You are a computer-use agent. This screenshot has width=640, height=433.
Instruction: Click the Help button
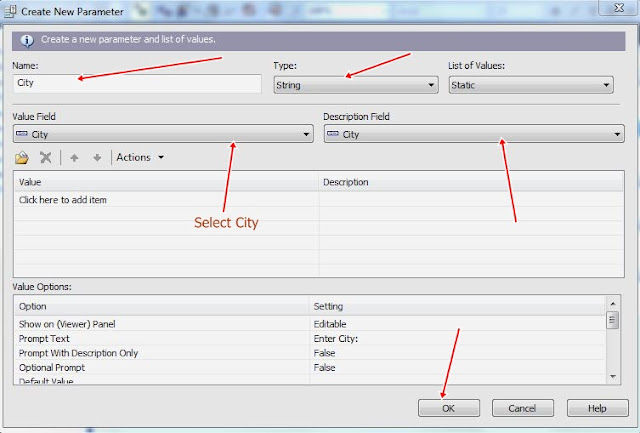pos(598,408)
